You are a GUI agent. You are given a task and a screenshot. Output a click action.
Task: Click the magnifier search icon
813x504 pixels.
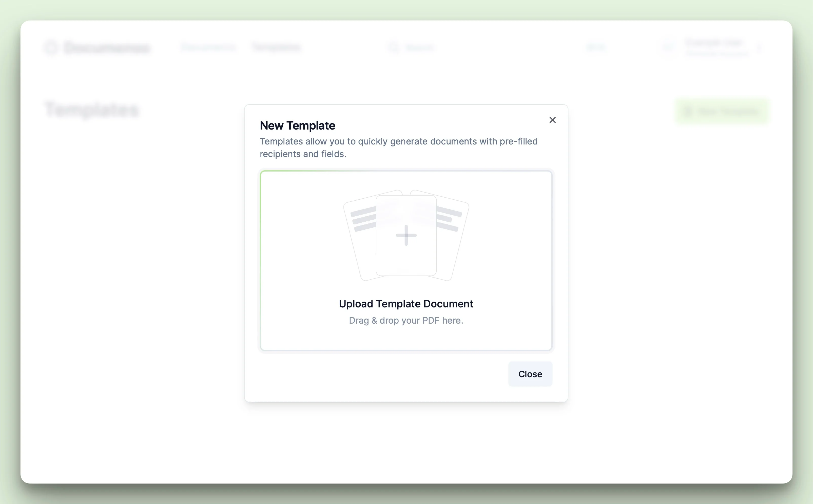[x=393, y=47]
